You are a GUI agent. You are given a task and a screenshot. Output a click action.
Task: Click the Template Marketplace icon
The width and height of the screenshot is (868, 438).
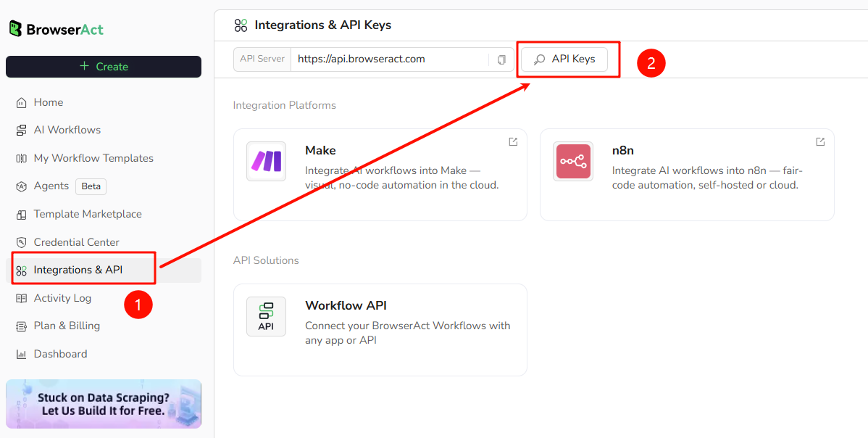(x=22, y=215)
